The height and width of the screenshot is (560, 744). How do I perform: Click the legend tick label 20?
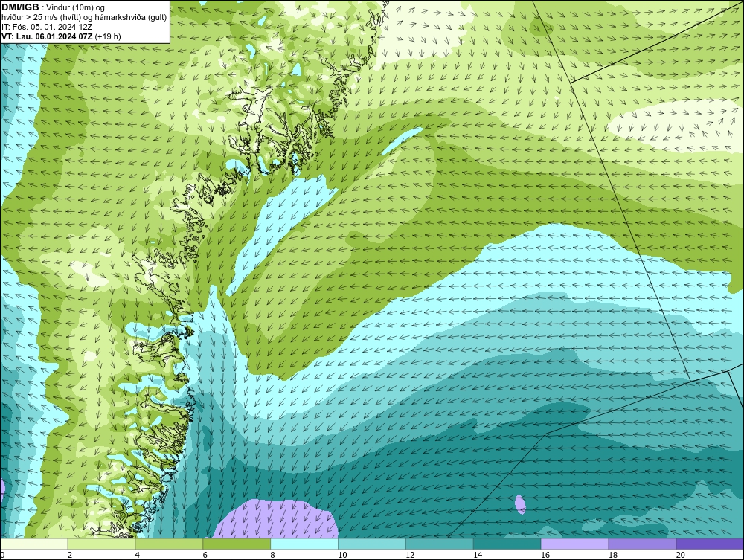click(x=681, y=555)
